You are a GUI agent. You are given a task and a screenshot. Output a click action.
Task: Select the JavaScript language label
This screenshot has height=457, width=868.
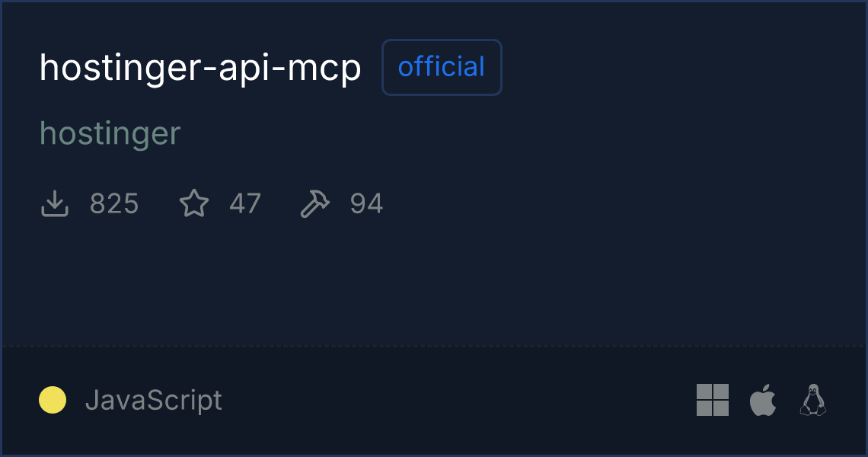click(154, 400)
